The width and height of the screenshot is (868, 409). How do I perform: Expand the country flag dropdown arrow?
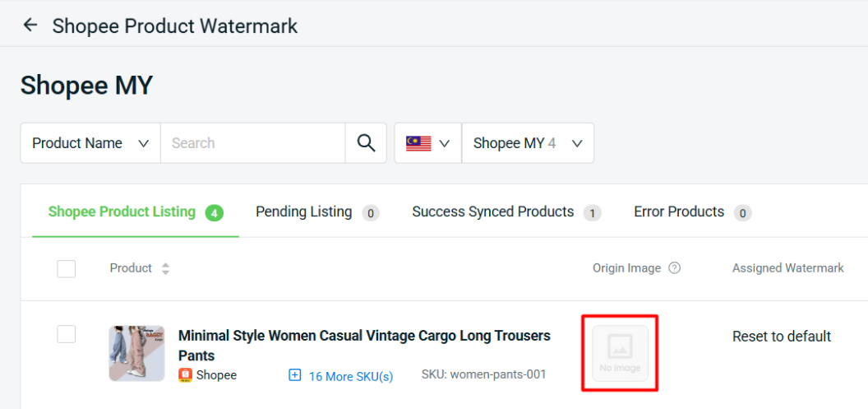(444, 143)
